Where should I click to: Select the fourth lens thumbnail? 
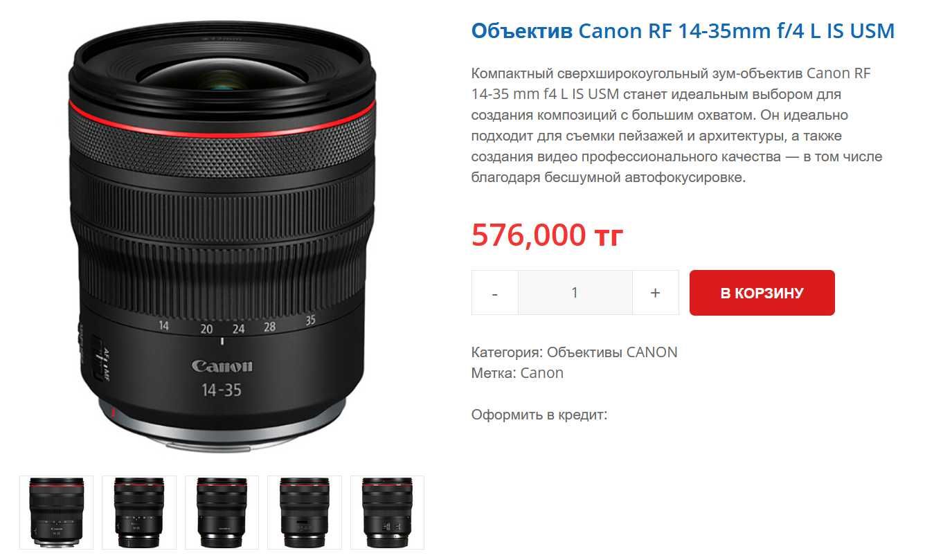pyautogui.click(x=305, y=513)
